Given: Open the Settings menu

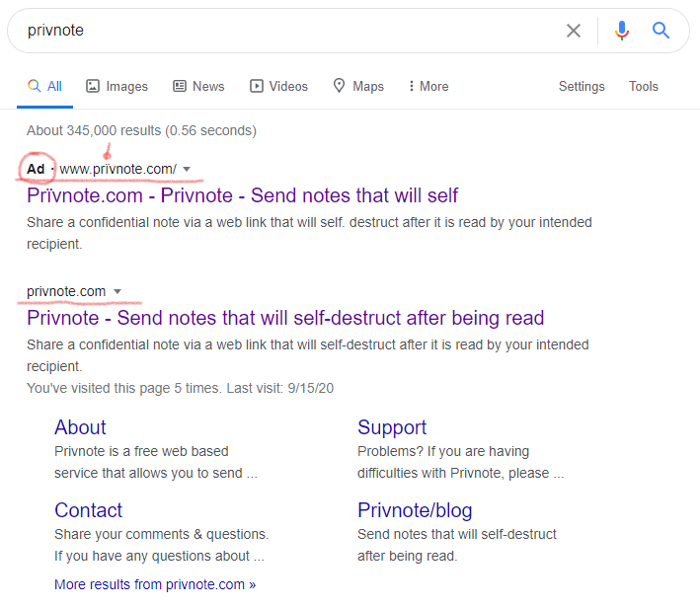Looking at the screenshot, I should click(582, 86).
